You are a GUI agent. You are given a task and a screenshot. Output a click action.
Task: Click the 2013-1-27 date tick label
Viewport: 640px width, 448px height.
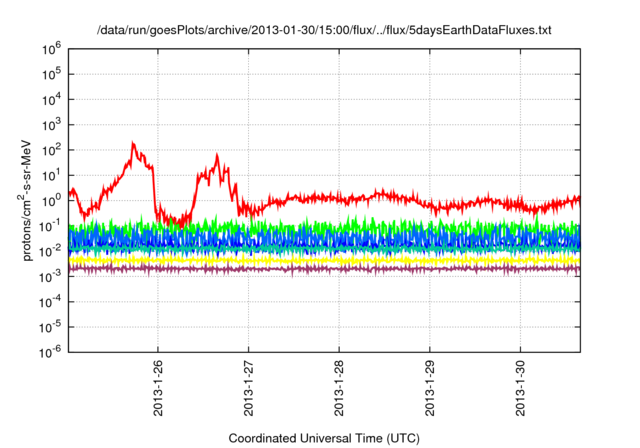[x=248, y=388]
